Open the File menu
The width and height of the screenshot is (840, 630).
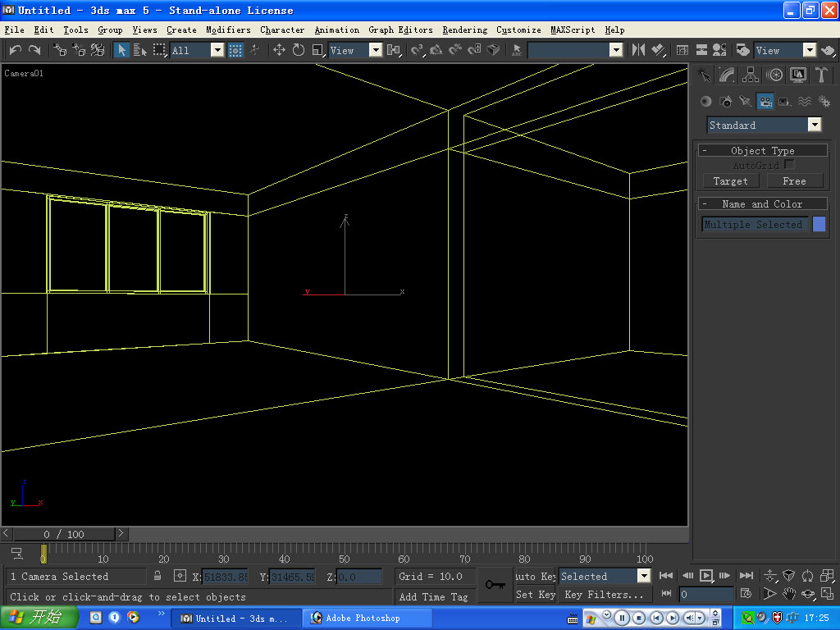click(x=15, y=30)
